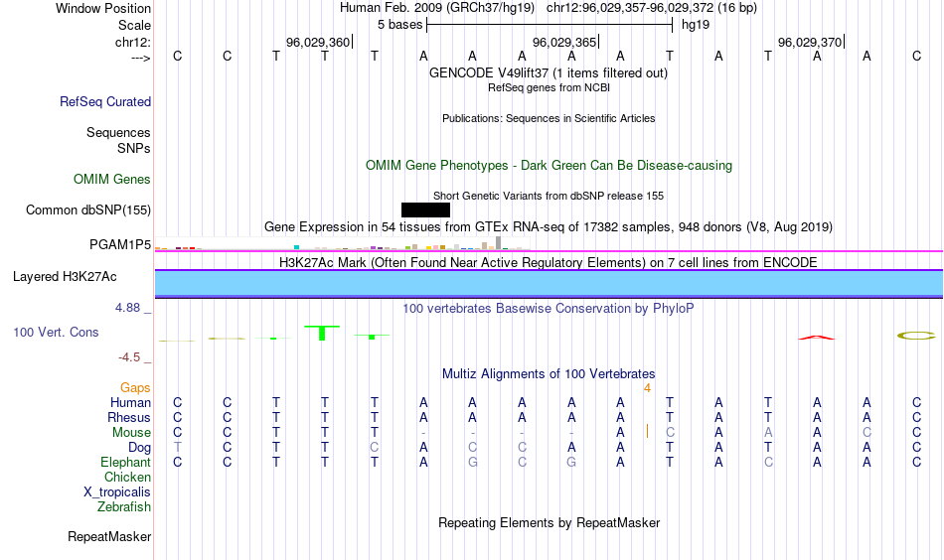Image resolution: width=944 pixels, height=560 pixels.
Task: Click the RepeatMasker track label
Action: pos(109,536)
